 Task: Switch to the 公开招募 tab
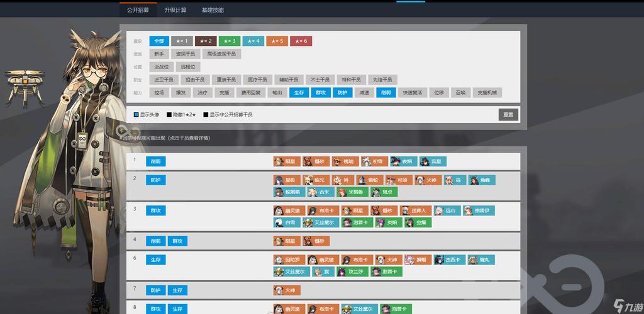click(x=138, y=10)
